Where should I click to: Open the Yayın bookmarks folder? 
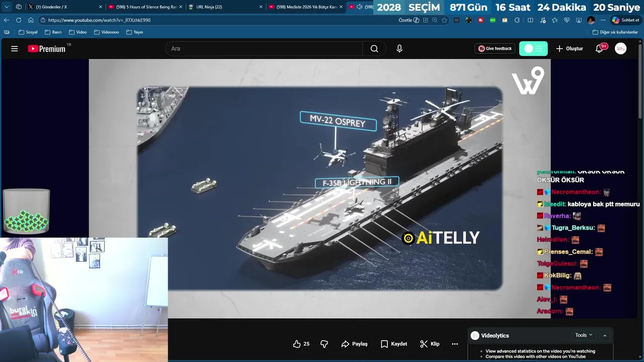[x=134, y=32]
